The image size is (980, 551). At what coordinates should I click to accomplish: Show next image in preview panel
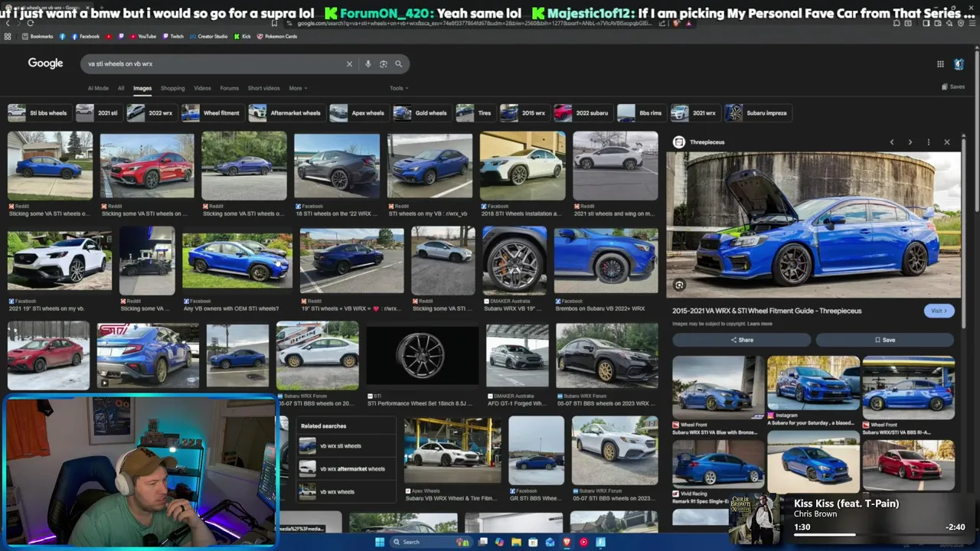pos(910,142)
